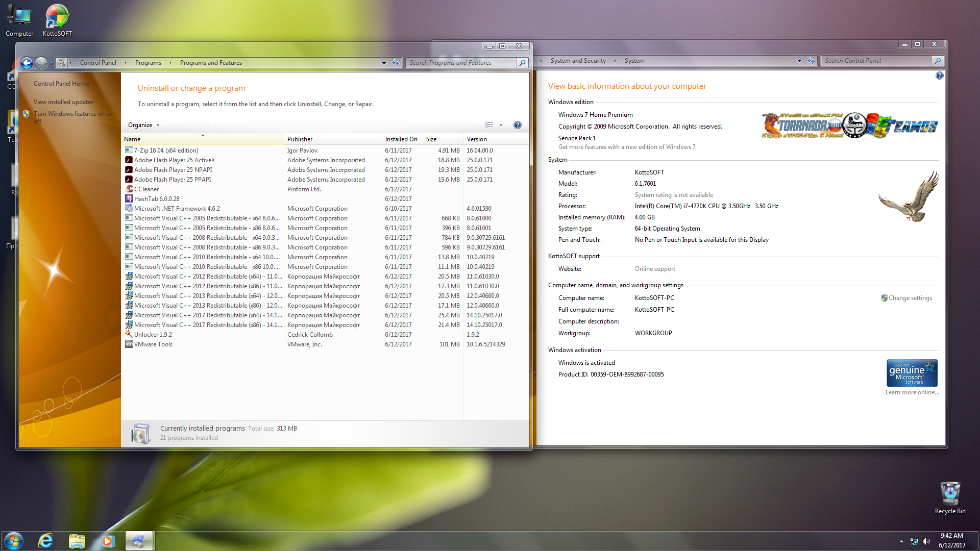Click the Programs and Features breadcrumb
Screen dimensions: 980x551
[x=211, y=63]
